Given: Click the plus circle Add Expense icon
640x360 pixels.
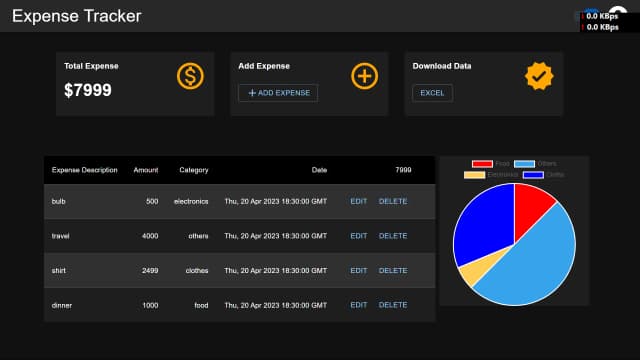Looking at the screenshot, I should 364,76.
